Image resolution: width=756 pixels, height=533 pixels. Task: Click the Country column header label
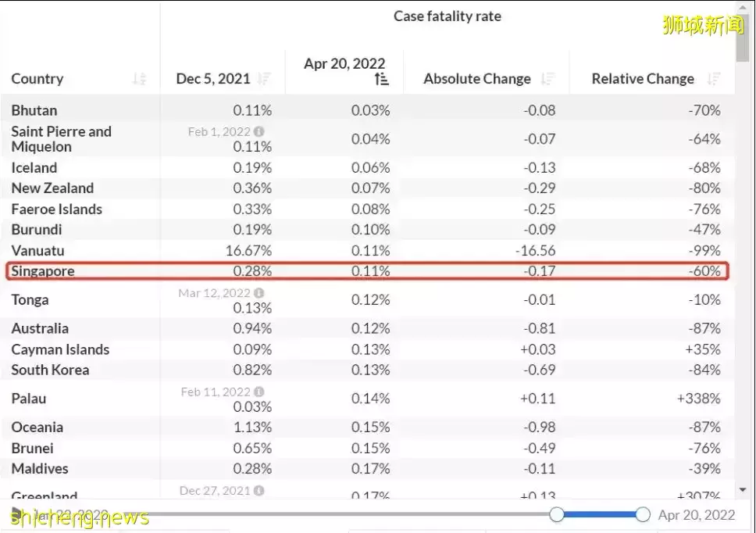coord(37,79)
